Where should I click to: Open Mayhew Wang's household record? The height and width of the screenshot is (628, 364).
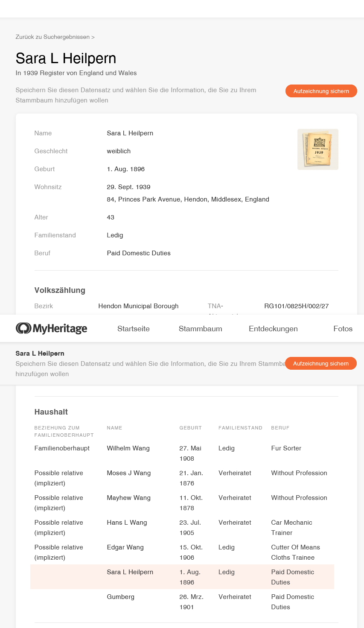pos(128,498)
